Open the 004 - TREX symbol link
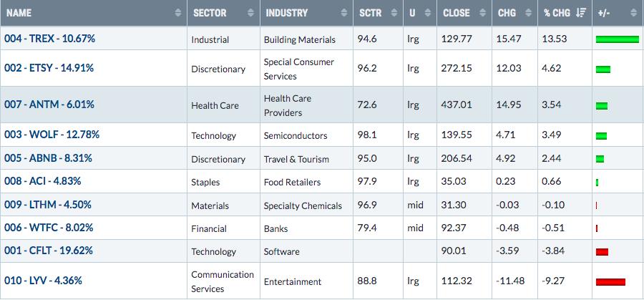644x300 pixels. (49, 39)
